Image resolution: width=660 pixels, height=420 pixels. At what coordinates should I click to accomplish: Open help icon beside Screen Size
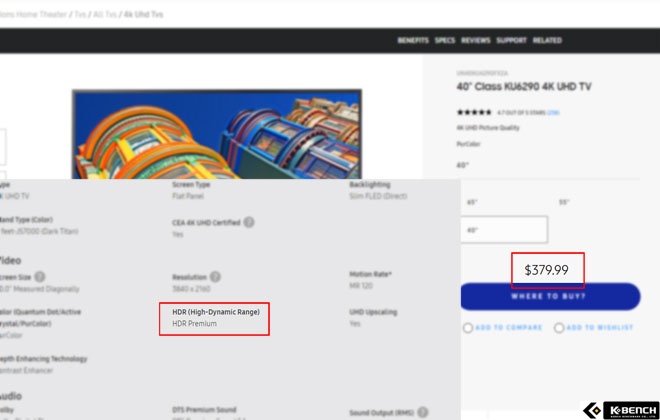click(x=40, y=277)
